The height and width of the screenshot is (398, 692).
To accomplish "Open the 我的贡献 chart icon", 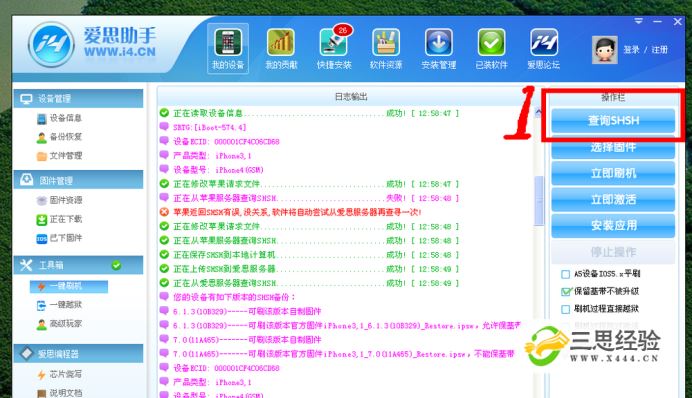I will click(281, 48).
